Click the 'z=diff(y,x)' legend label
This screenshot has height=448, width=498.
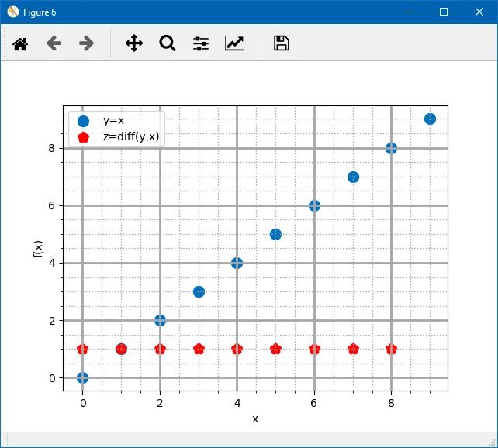pos(131,136)
